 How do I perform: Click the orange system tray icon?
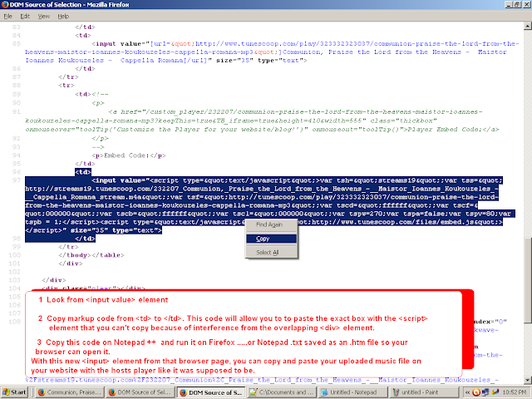(x=476, y=392)
